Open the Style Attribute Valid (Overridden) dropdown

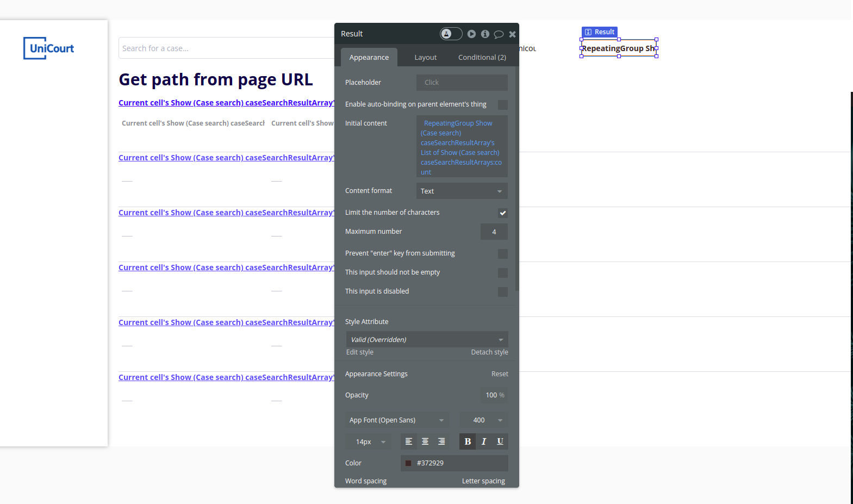pos(427,339)
